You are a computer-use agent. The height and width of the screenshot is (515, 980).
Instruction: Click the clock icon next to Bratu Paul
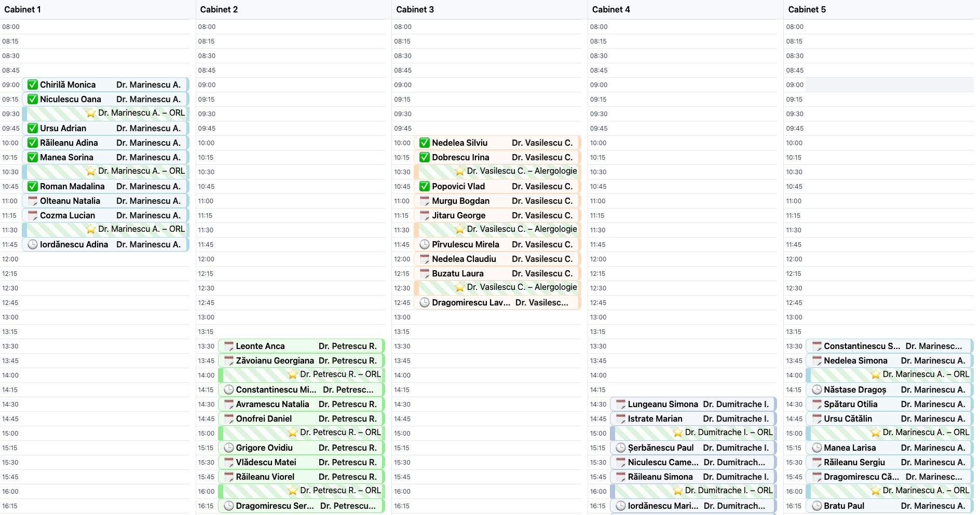(816, 506)
